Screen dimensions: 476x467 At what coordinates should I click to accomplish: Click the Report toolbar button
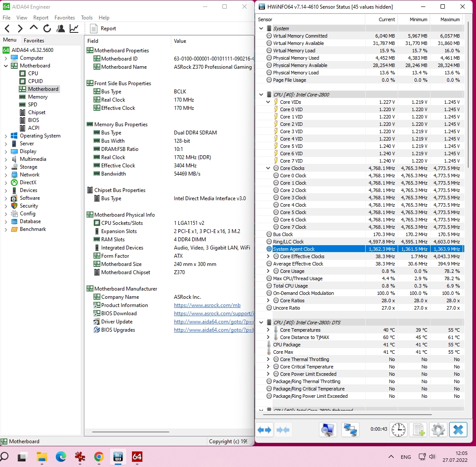[103, 29]
